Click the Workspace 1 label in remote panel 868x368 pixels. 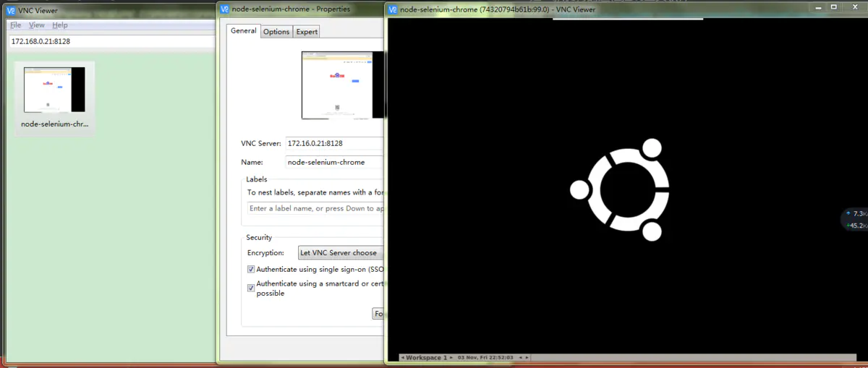pyautogui.click(x=427, y=358)
